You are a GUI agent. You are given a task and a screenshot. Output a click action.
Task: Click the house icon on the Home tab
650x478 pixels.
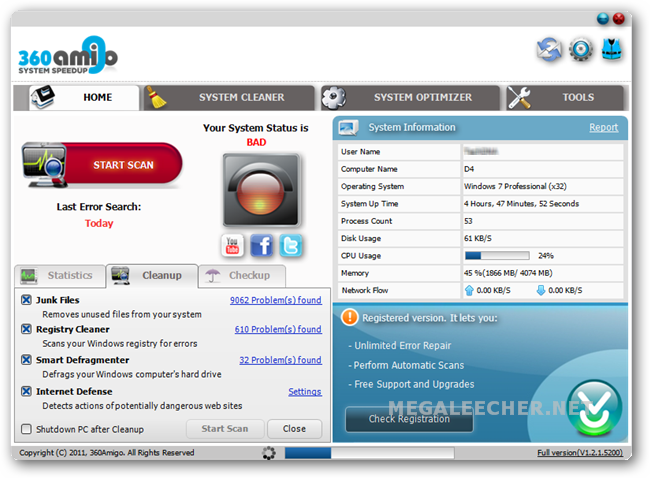click(42, 97)
